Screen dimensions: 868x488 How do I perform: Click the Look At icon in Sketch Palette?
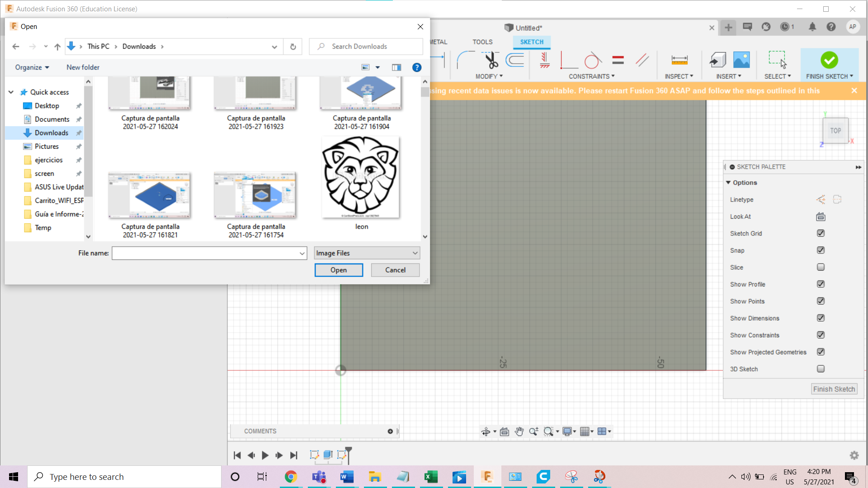click(821, 217)
